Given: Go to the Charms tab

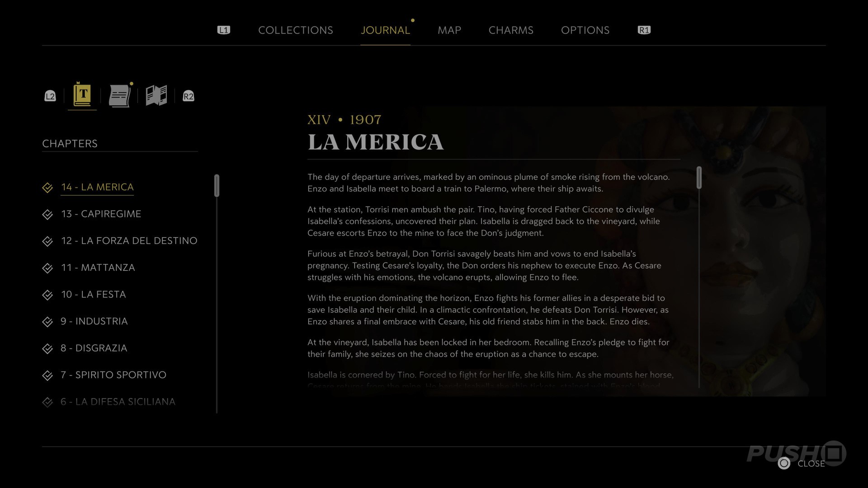Looking at the screenshot, I should point(511,30).
